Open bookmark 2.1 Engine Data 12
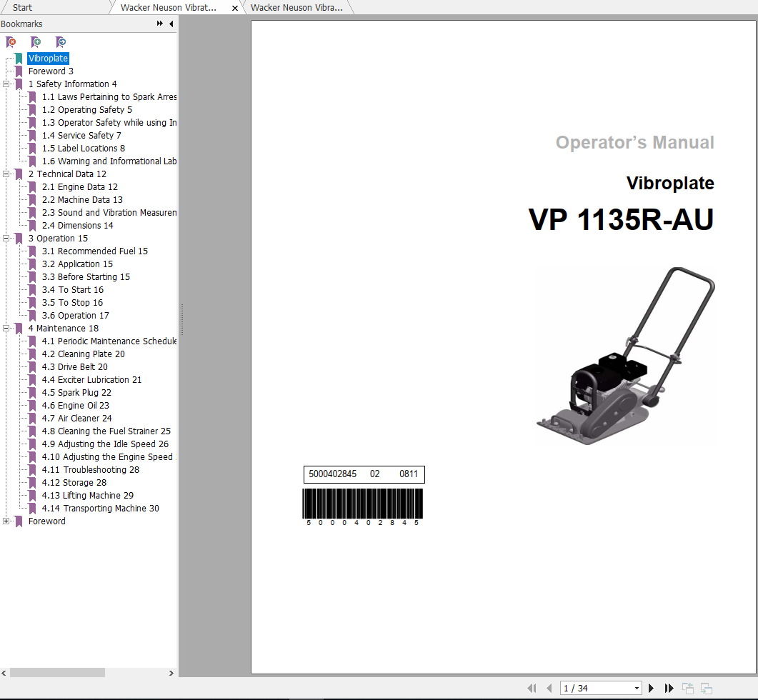Image resolution: width=758 pixels, height=700 pixels. pyautogui.click(x=80, y=186)
